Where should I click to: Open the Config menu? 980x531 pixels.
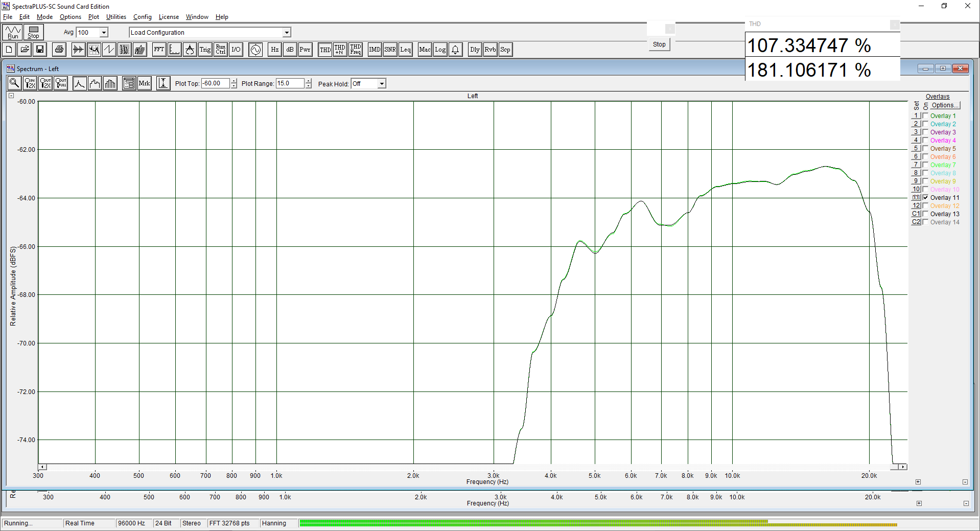[x=143, y=17]
